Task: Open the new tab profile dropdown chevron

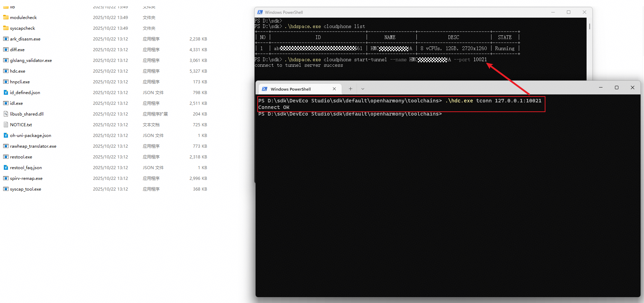Action: point(363,89)
